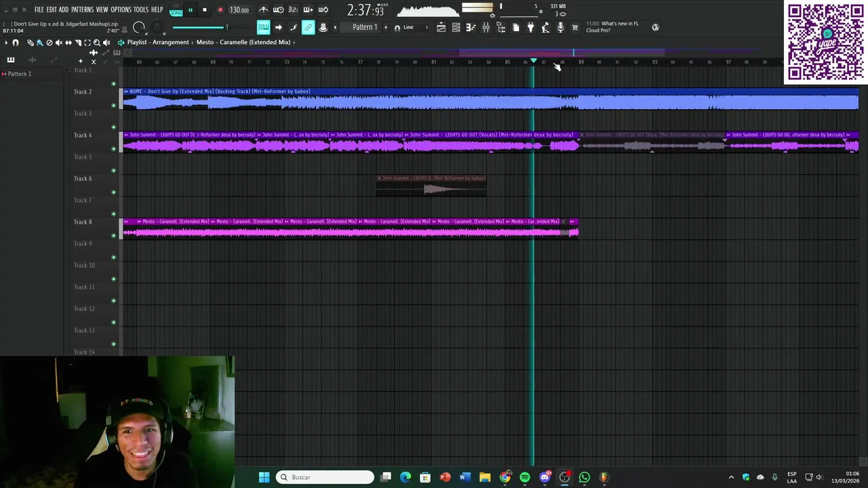Click the 130.000 tempo field
The image size is (868, 488).
pyautogui.click(x=239, y=10)
